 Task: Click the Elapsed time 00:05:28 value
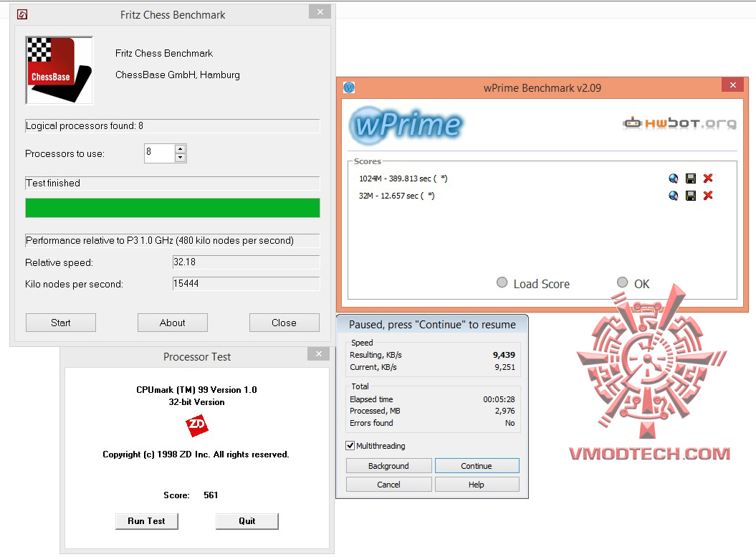coord(499,399)
